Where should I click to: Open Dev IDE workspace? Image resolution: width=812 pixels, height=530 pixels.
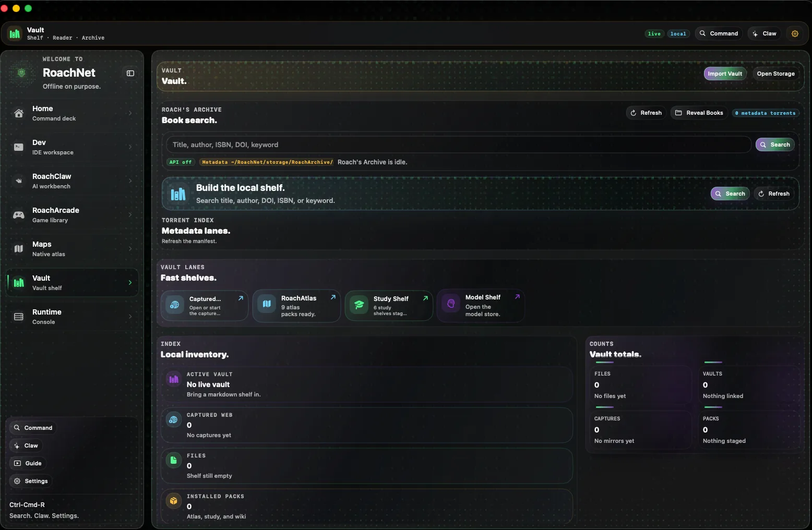pyautogui.click(x=73, y=147)
